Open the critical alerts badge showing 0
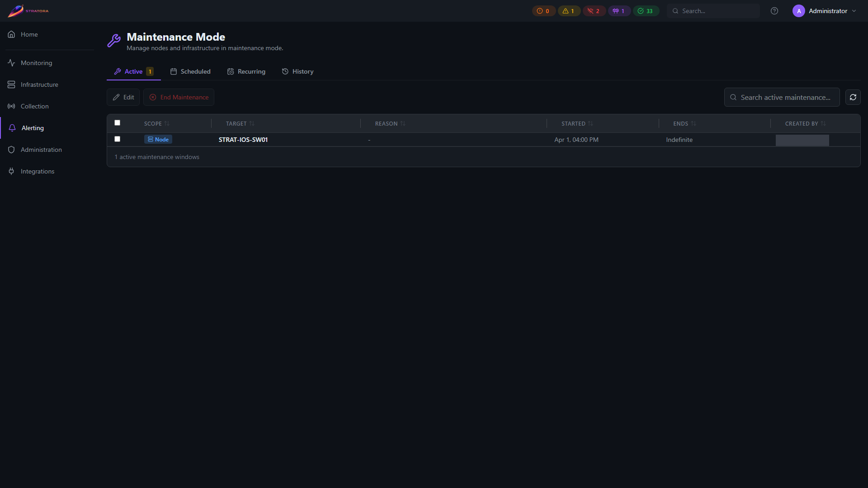Image resolution: width=868 pixels, height=488 pixels. 543,11
